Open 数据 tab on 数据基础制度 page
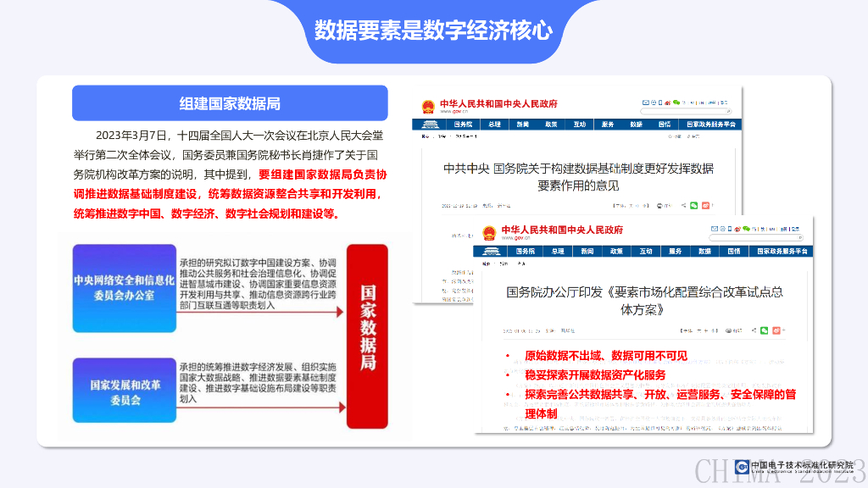 pyautogui.click(x=636, y=125)
